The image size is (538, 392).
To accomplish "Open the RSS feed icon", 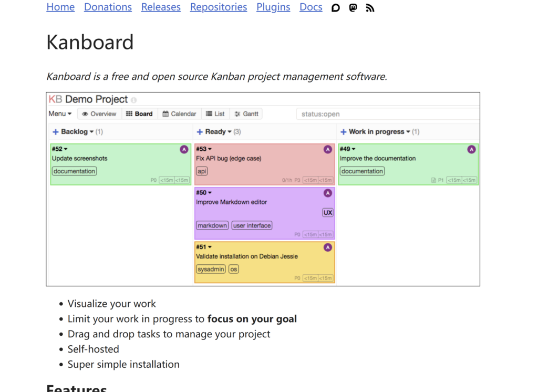I will coord(370,8).
